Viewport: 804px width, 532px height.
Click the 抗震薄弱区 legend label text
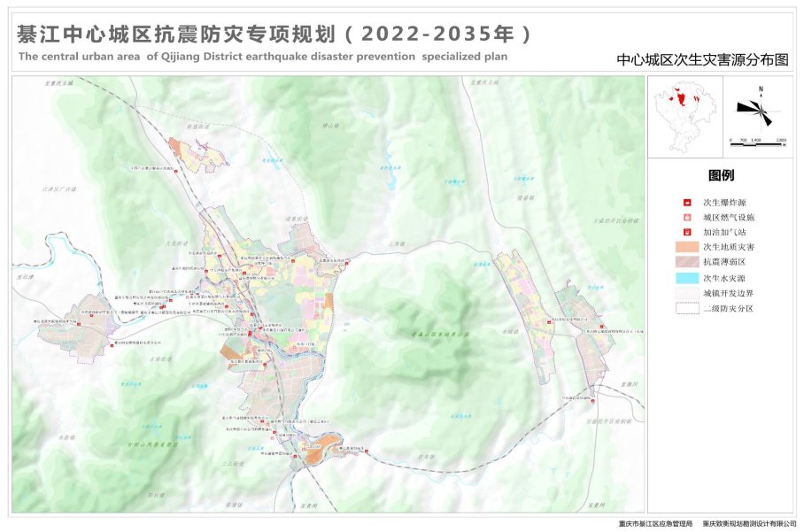(723, 262)
